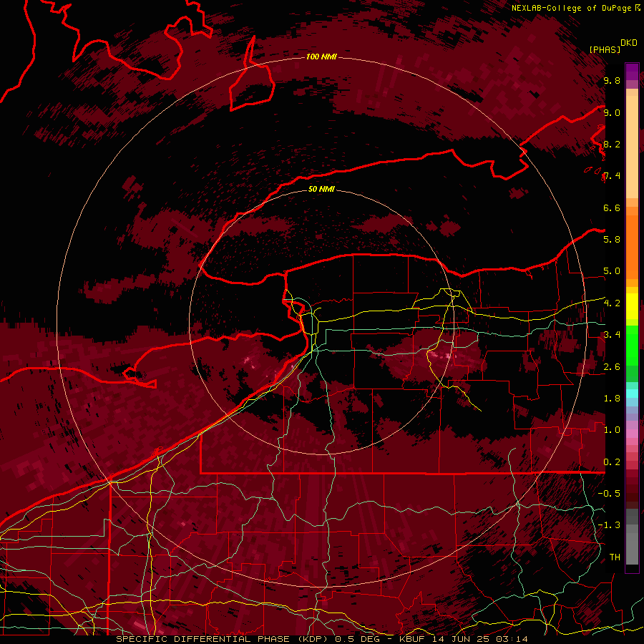Pick the purple band atop the color scale
Screen dimensions: 644x644
(x=632, y=72)
